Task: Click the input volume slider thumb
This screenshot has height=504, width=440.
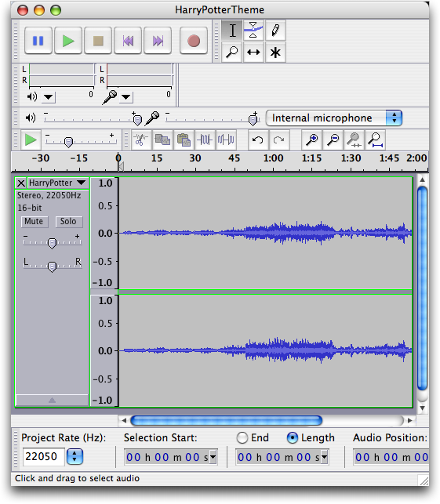Action: pyautogui.click(x=253, y=120)
